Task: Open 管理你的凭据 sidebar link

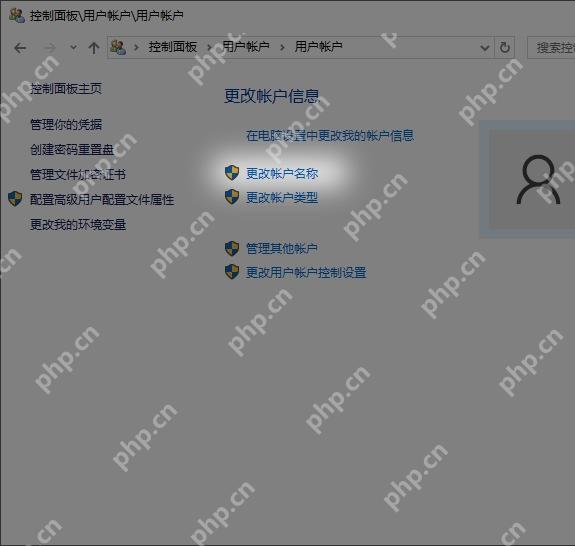Action: coord(66,125)
